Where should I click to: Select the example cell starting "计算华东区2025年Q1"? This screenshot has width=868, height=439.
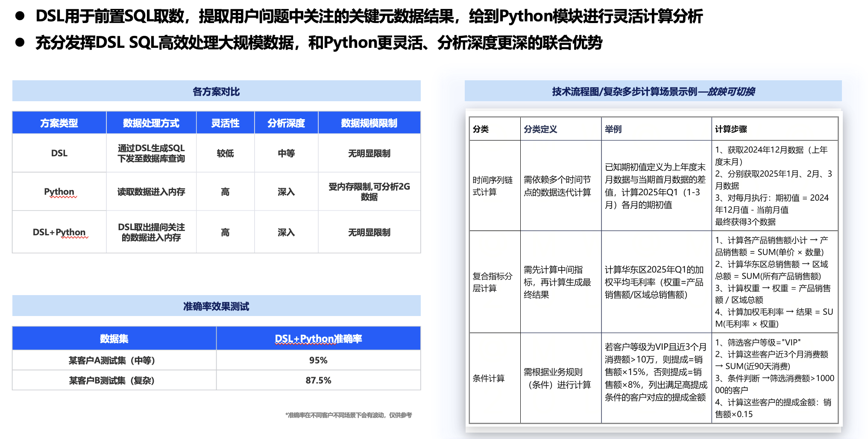coord(657,282)
